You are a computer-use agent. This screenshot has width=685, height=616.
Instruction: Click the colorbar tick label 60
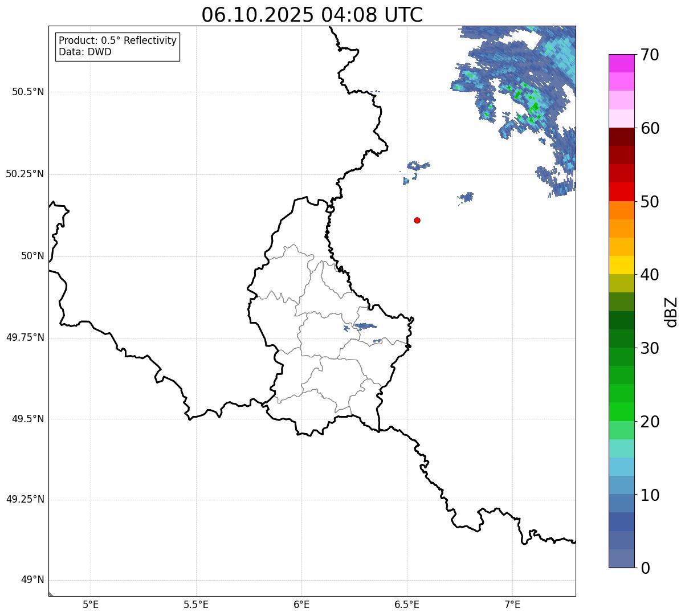[x=650, y=128]
